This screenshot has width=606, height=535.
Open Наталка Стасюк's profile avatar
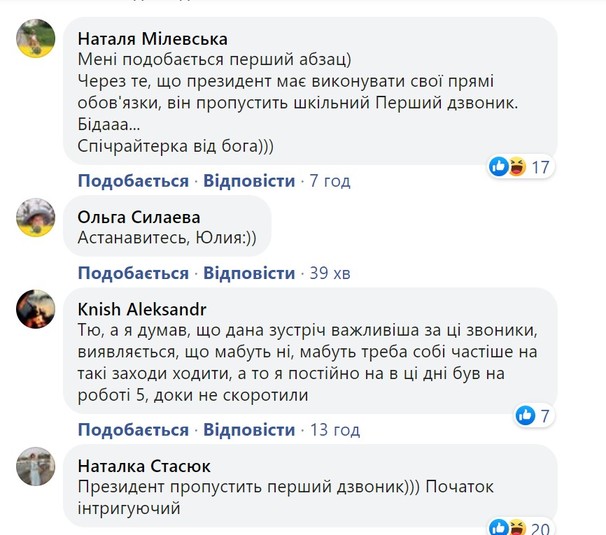pyautogui.click(x=36, y=466)
